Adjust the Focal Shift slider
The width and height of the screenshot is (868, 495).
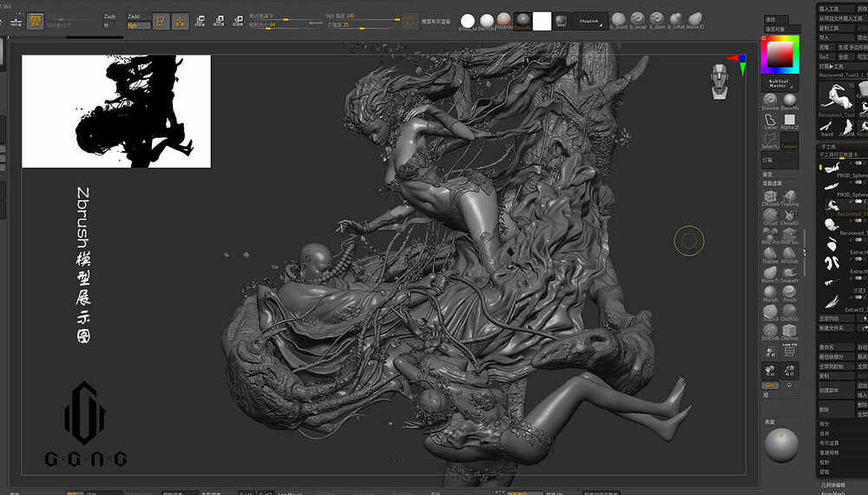pos(286,16)
